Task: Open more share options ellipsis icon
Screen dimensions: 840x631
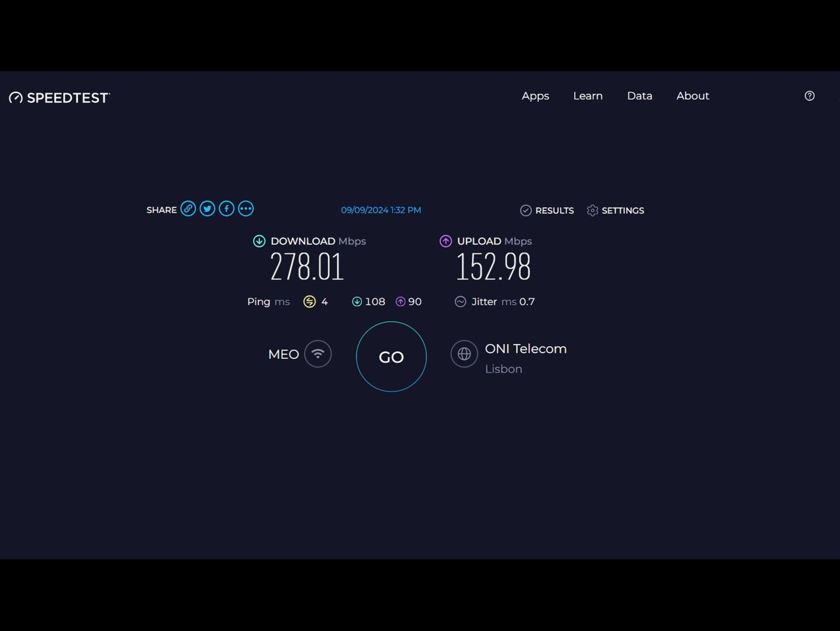Action: (x=246, y=209)
